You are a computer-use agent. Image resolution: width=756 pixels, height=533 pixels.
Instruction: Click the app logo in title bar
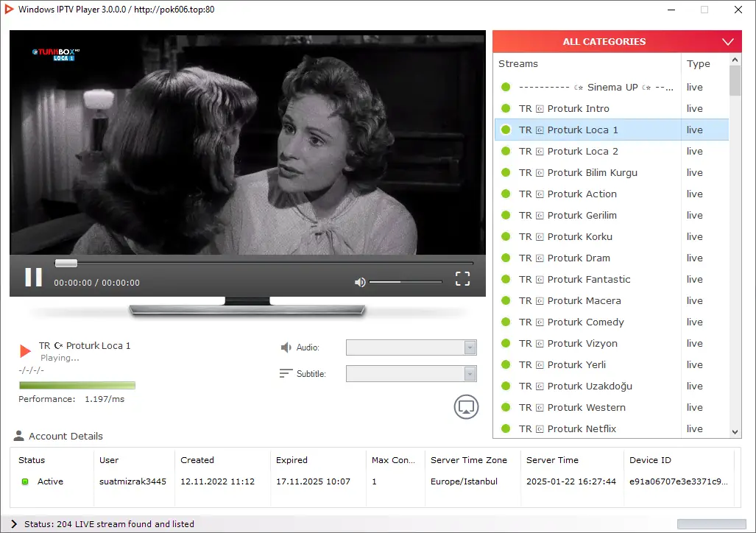9,9
